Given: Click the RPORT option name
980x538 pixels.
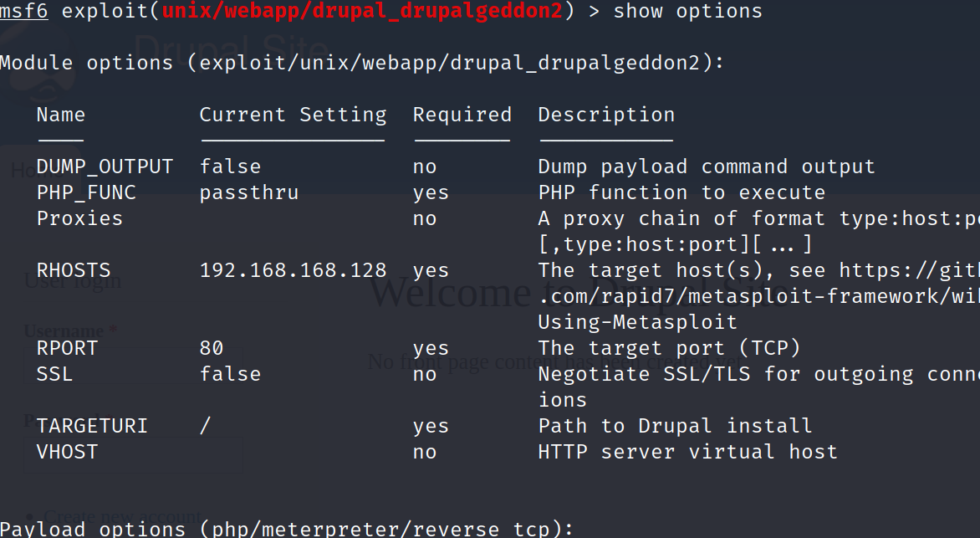Looking at the screenshot, I should pos(67,348).
